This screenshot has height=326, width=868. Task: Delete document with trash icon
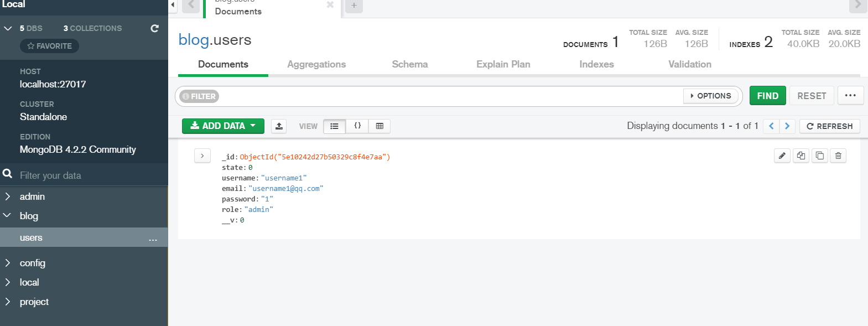coord(838,156)
